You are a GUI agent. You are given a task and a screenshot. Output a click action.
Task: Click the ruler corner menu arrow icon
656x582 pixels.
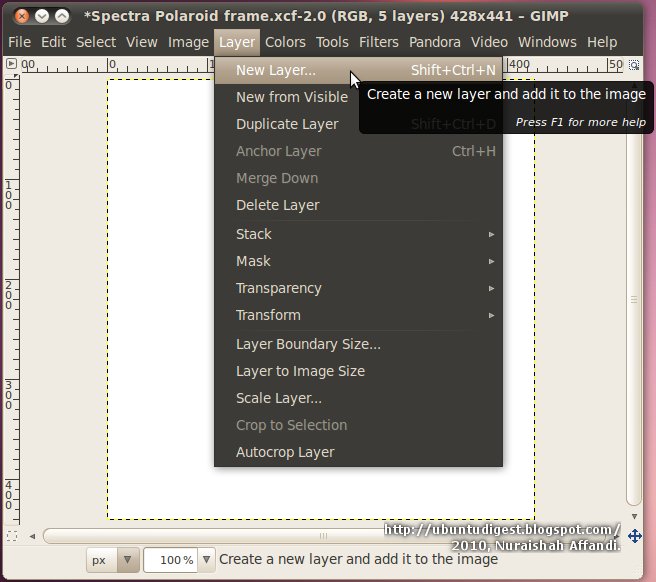coord(11,64)
